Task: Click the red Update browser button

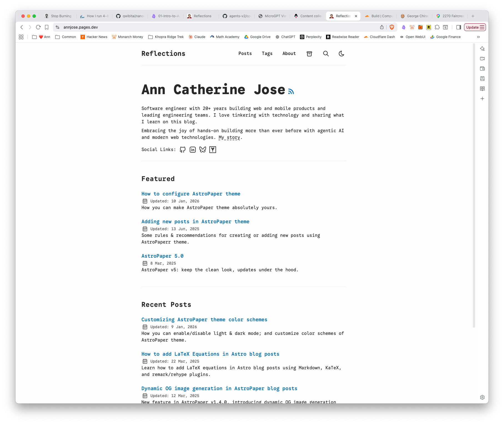Action: pos(475,27)
